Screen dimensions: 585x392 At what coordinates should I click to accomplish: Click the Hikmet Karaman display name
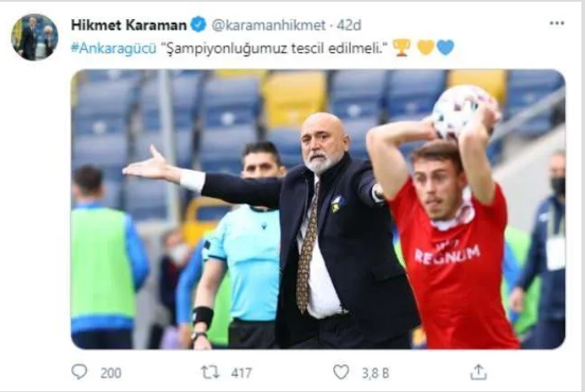coord(129,25)
